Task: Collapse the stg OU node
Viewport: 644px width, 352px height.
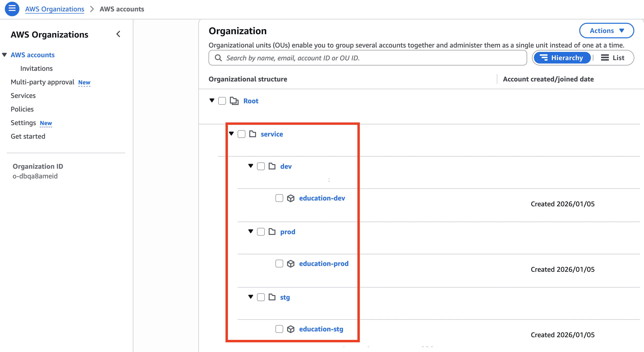Action: [251, 297]
